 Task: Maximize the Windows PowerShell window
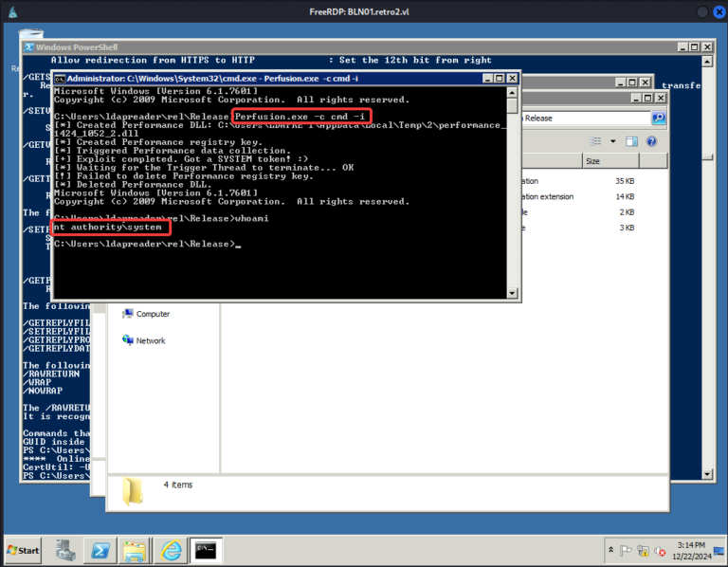694,46
